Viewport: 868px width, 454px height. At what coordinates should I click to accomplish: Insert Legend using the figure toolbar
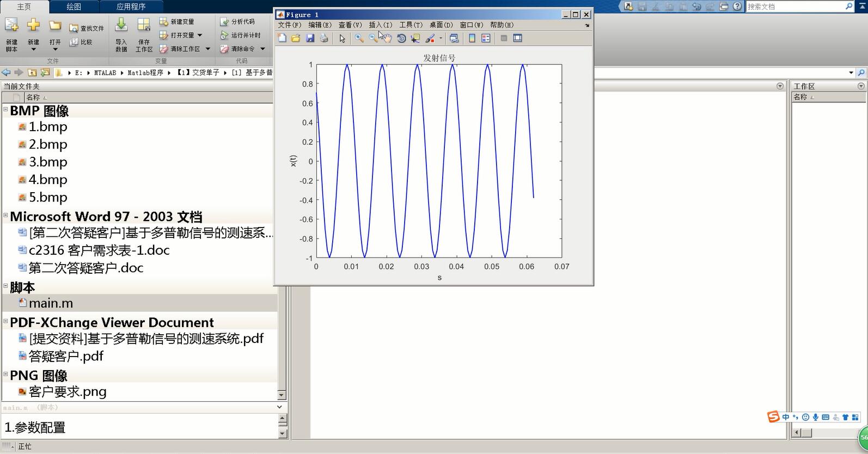tap(486, 38)
